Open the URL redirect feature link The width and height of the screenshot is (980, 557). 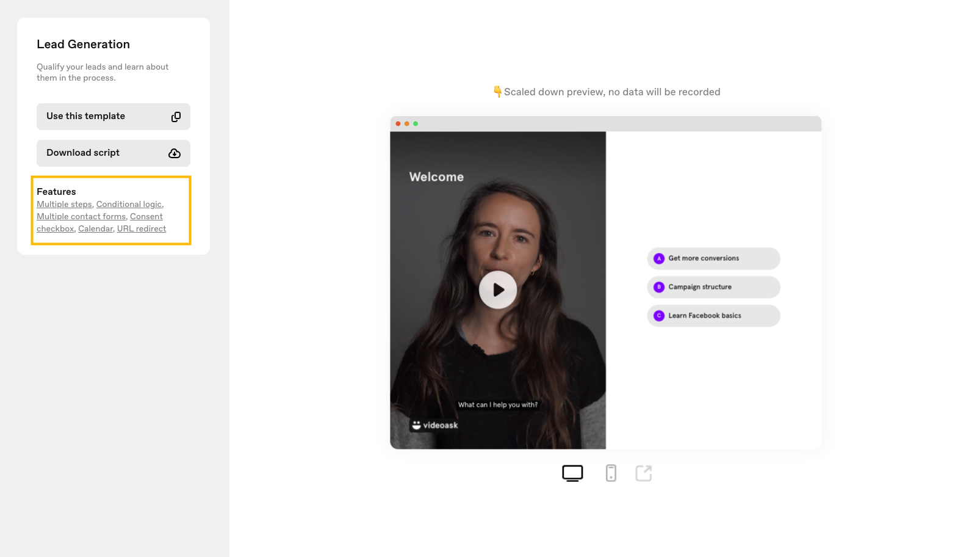(x=142, y=229)
